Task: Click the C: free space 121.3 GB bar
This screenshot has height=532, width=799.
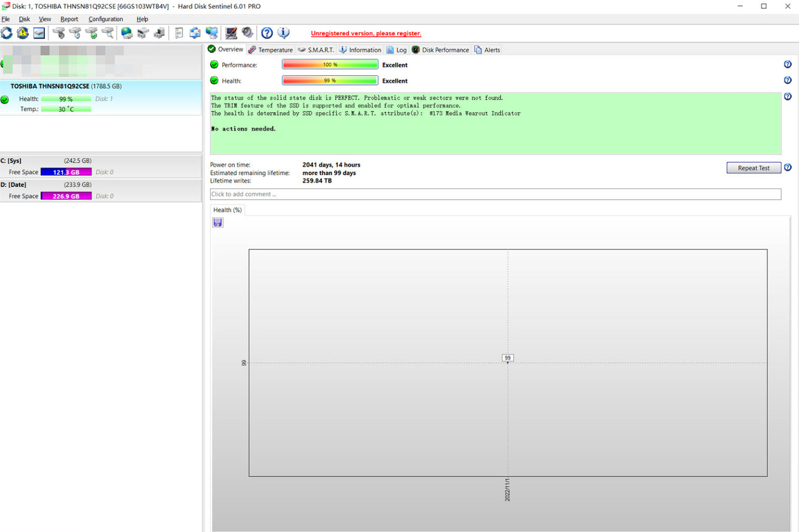Action: point(66,172)
